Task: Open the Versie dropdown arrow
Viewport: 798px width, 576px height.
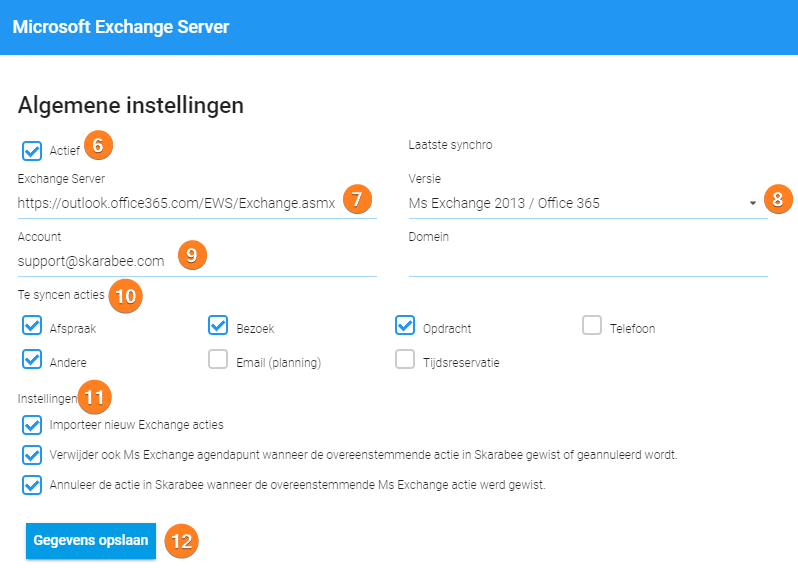Action: click(753, 203)
